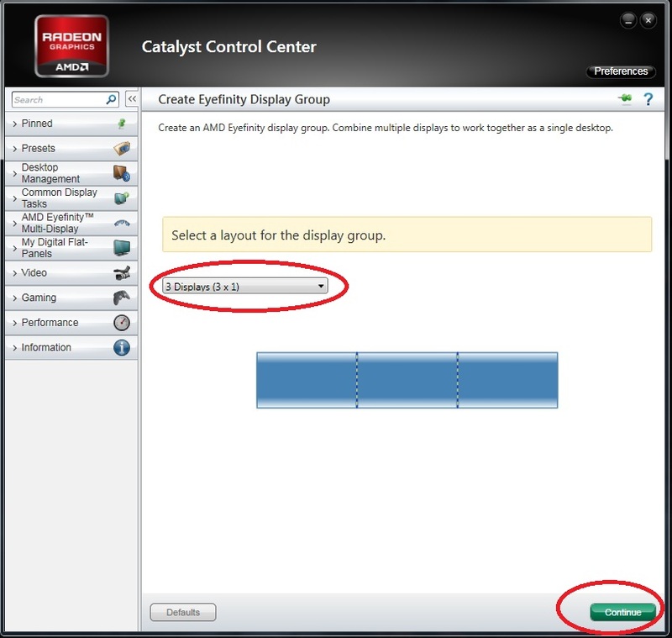Open the 3 Displays (3 x 1) layout dropdown

245,286
